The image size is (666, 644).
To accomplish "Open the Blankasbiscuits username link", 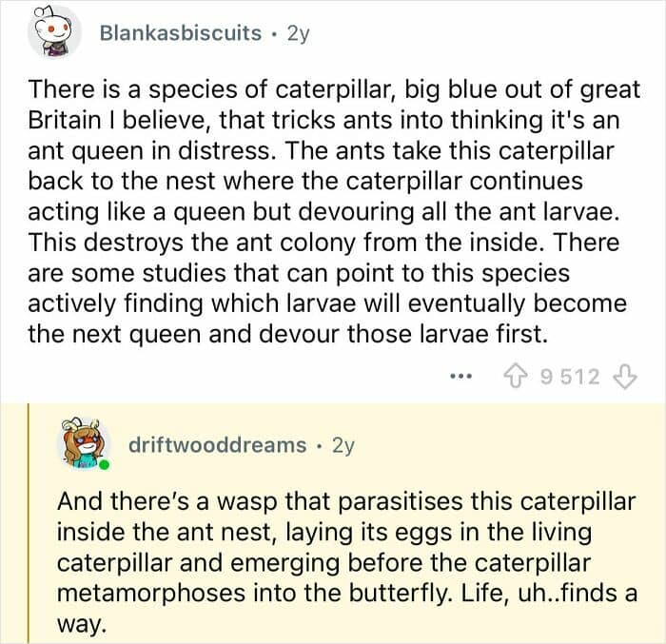I will tap(180, 33).
